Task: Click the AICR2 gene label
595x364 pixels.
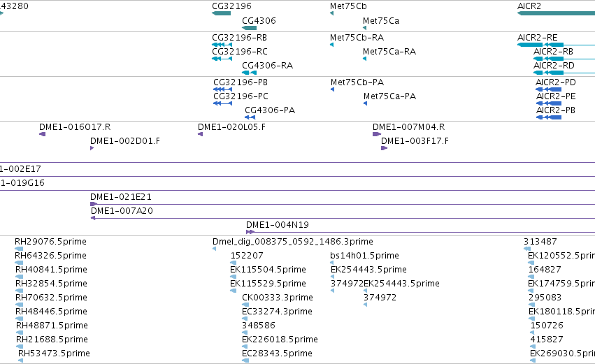Action: point(529,6)
